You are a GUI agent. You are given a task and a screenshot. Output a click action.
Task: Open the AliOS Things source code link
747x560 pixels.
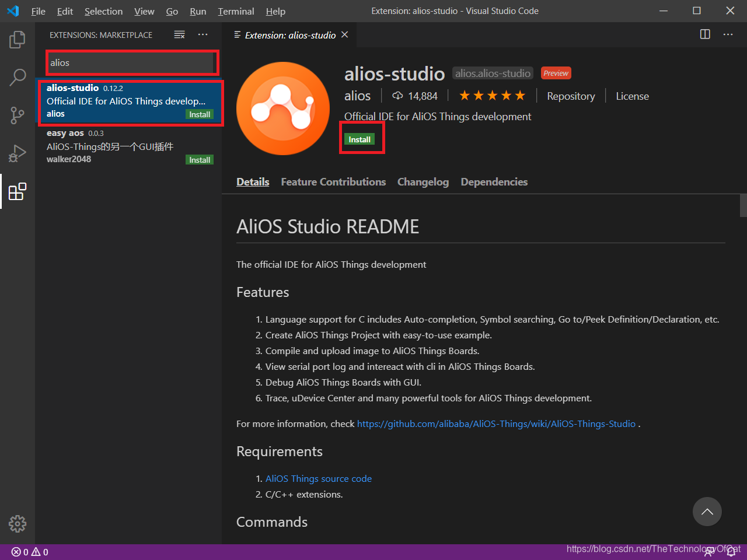pos(319,478)
